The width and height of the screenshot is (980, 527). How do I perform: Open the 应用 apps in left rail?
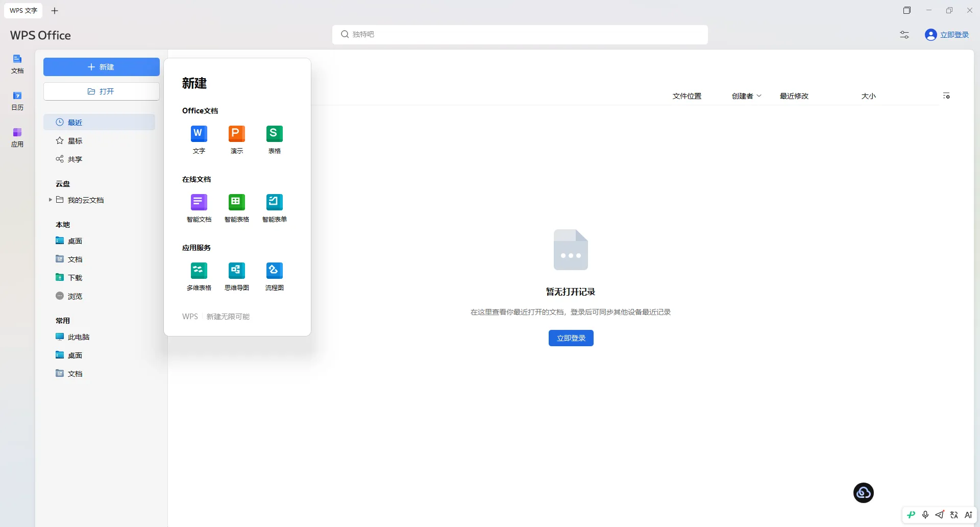point(17,137)
